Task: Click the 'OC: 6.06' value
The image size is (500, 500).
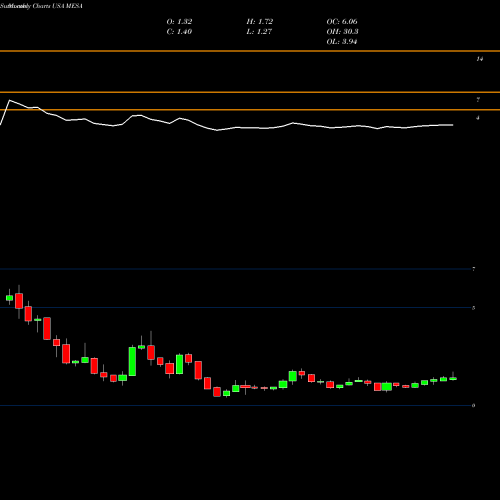Action: click(342, 22)
